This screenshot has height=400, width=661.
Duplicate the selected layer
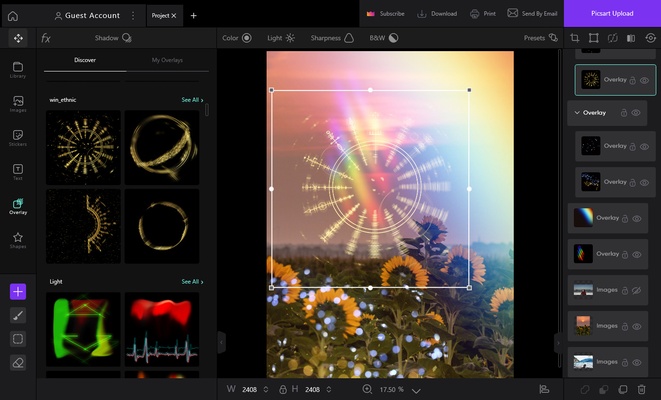(x=623, y=389)
